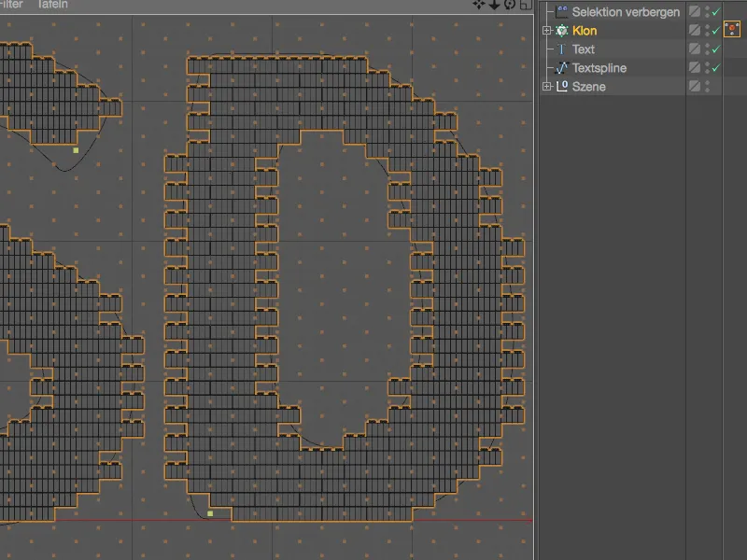747x560 pixels.
Task: Click the Selektion verbergen object icon
Action: point(562,10)
